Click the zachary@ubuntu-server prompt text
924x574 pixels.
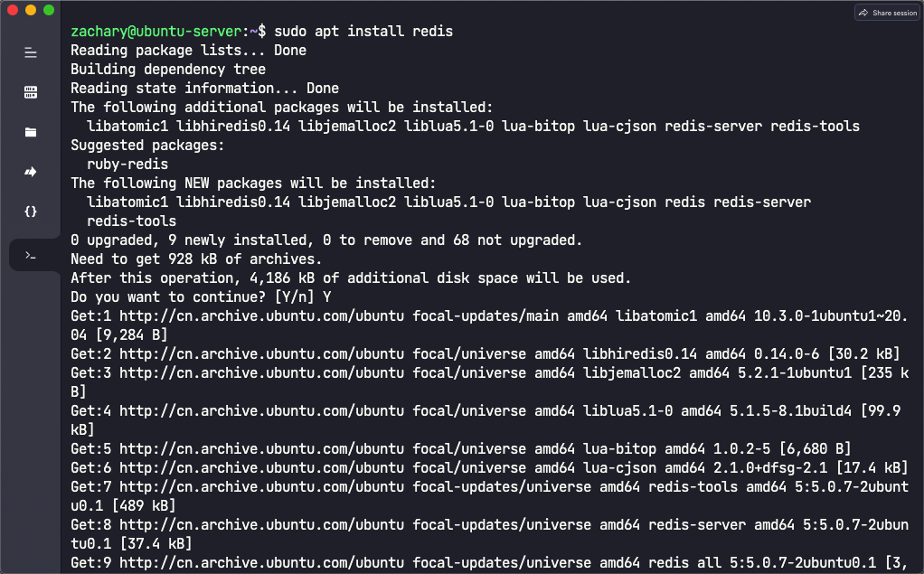[156, 32]
